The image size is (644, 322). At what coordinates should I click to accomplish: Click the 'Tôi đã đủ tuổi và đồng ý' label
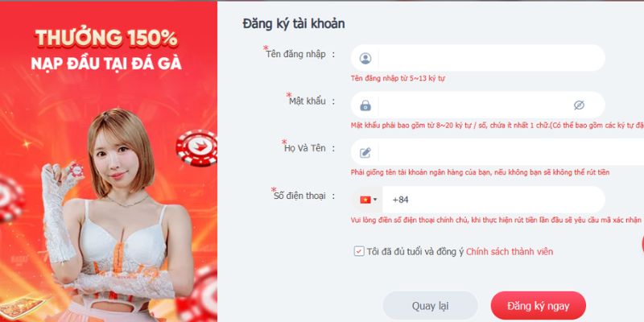click(x=415, y=251)
